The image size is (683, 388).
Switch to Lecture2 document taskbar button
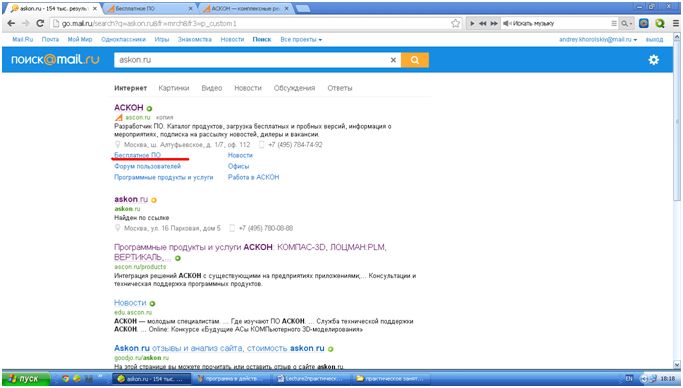point(312,378)
